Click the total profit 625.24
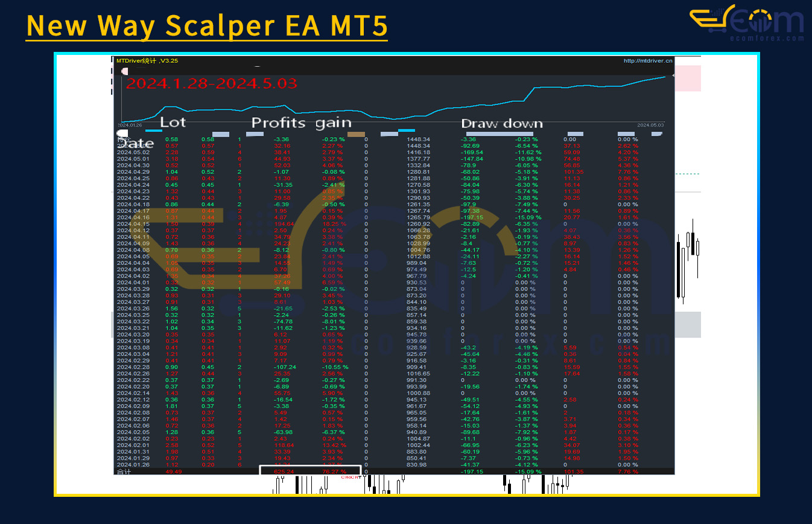Screen dimensions: 812x524 pos(283,471)
